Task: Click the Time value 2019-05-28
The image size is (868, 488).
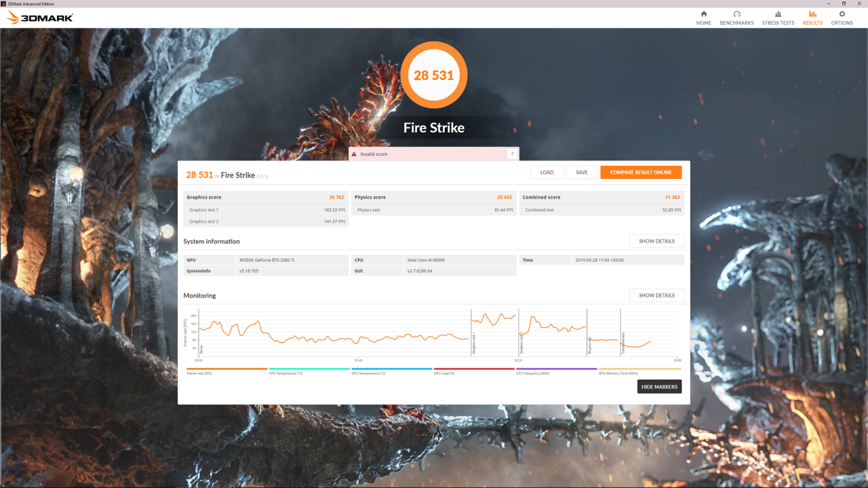Action: pyautogui.click(x=599, y=260)
